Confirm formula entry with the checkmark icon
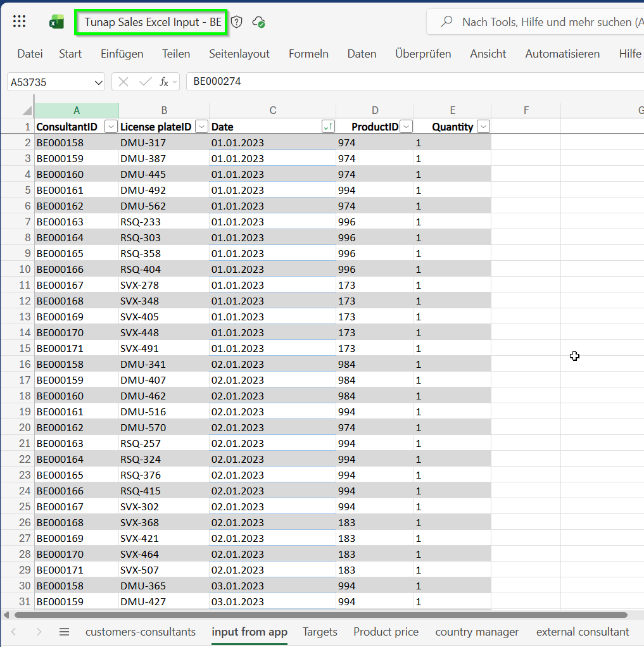The height and width of the screenshot is (647, 644). coord(145,82)
